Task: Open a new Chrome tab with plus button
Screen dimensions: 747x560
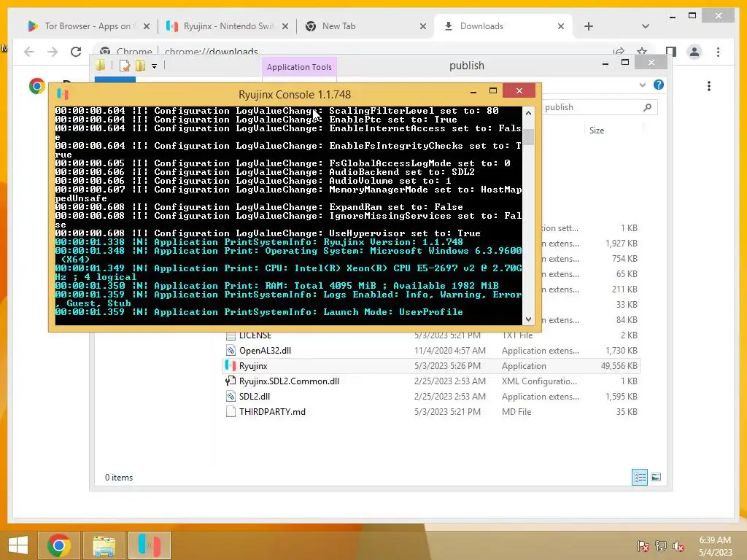Action: [x=589, y=26]
